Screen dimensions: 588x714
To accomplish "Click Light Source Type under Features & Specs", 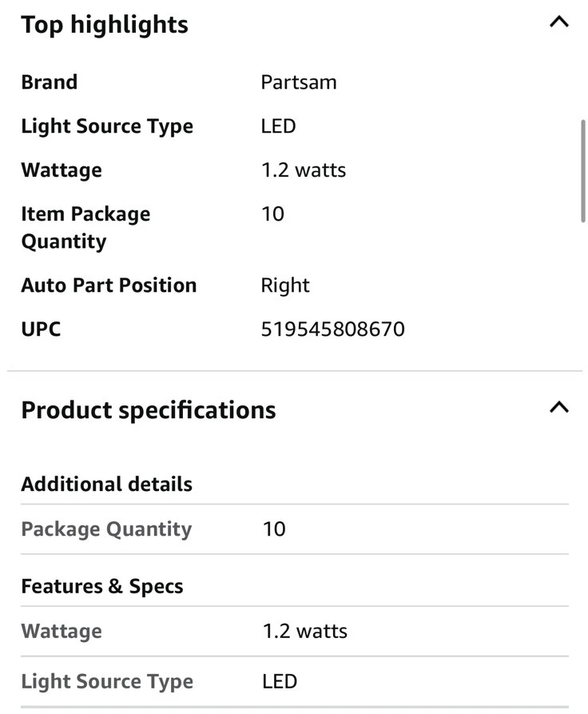I will tap(107, 682).
